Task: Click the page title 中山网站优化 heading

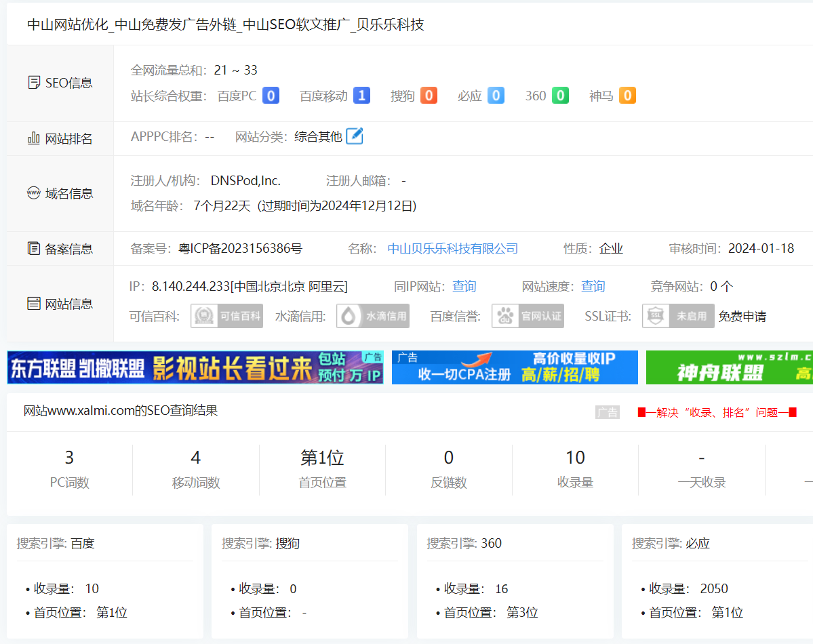Action: pos(226,24)
